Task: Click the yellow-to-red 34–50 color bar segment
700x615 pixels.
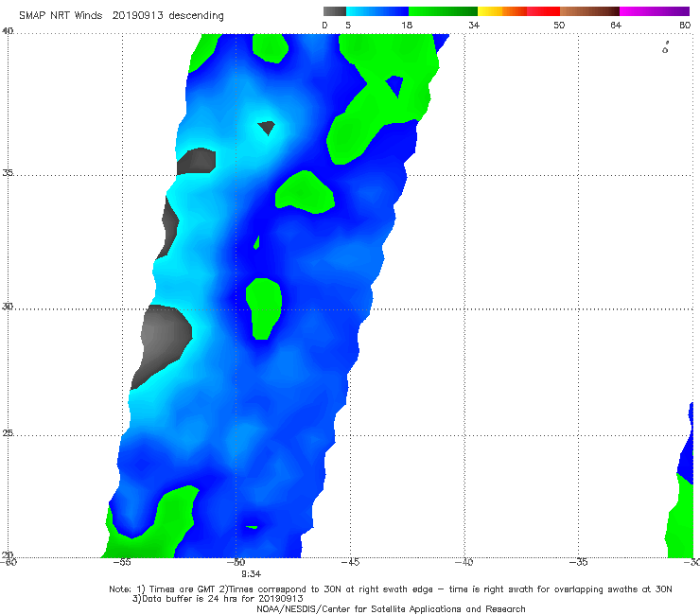Action: tap(518, 11)
